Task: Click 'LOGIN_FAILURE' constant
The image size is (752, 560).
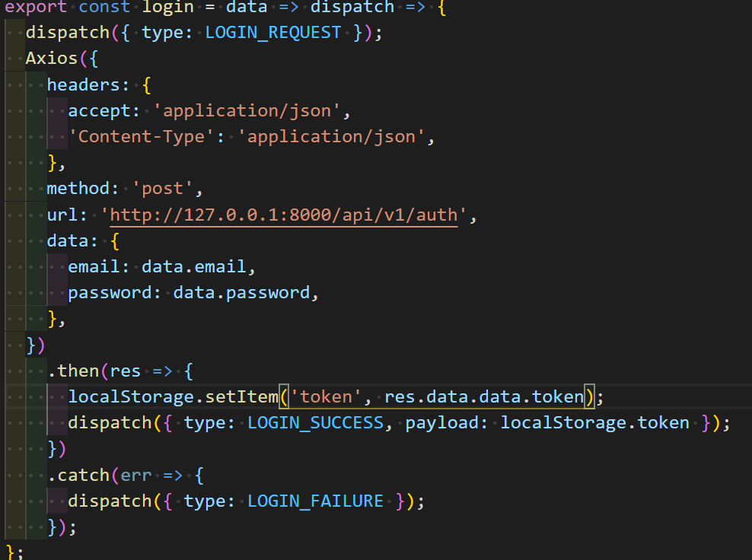Action: [x=315, y=501]
